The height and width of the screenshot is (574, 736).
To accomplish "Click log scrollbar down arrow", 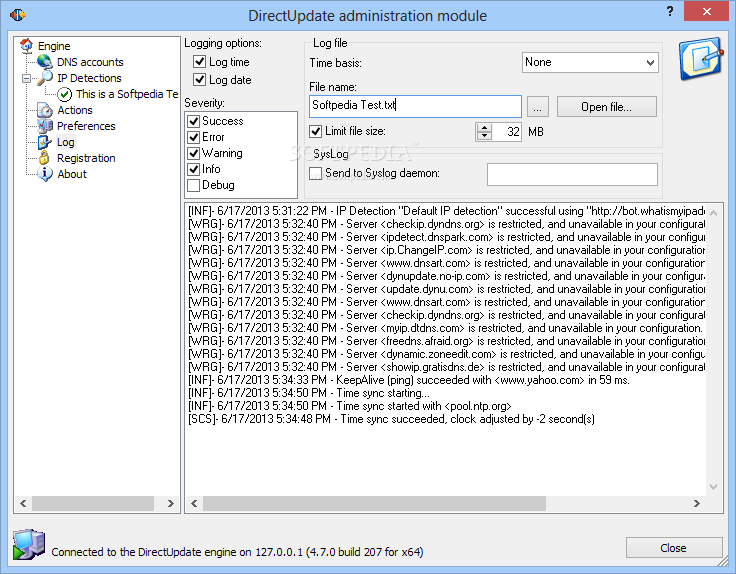I will pos(713,487).
